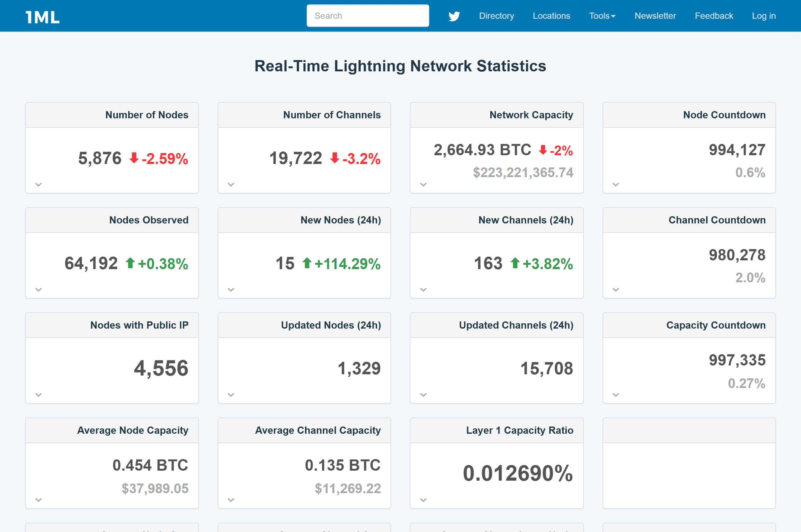Click the Number of Nodes card title
Image resolution: width=801 pixels, height=532 pixels.
[x=147, y=115]
